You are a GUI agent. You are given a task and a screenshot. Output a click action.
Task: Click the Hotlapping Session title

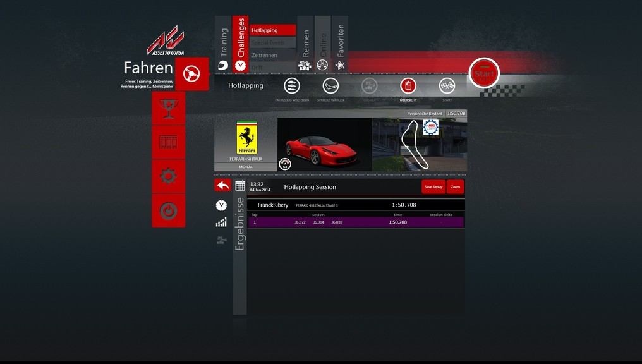click(x=310, y=186)
